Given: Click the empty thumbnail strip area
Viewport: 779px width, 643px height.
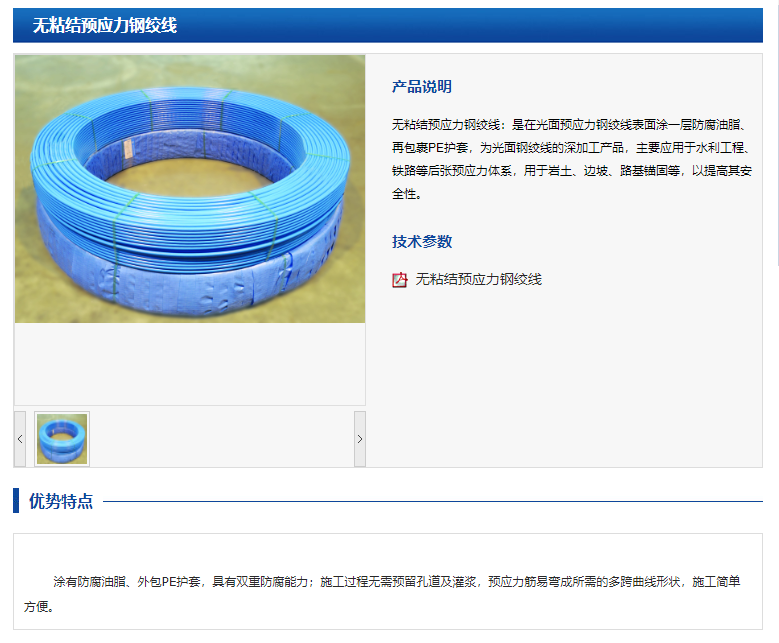Looking at the screenshot, I should (222, 439).
